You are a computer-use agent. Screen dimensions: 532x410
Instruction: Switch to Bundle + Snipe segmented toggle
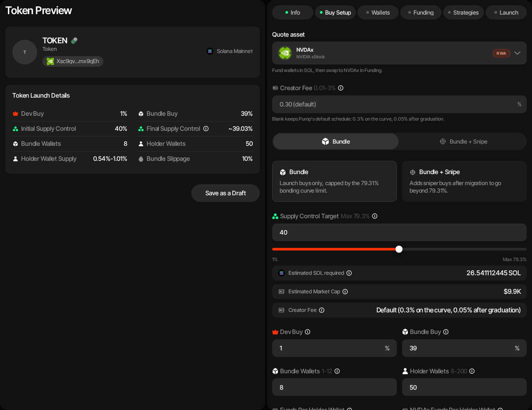pos(463,141)
